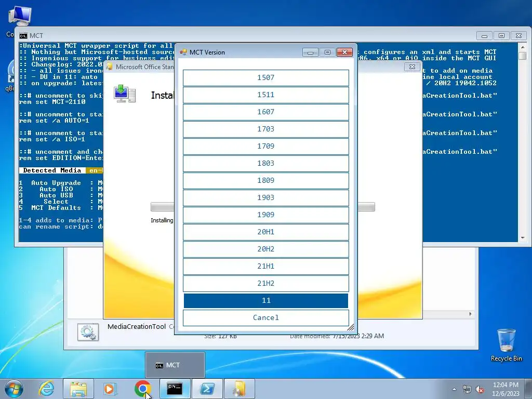Switch to Command Prompt taskbar button
The image size is (532, 399).
[x=175, y=389]
